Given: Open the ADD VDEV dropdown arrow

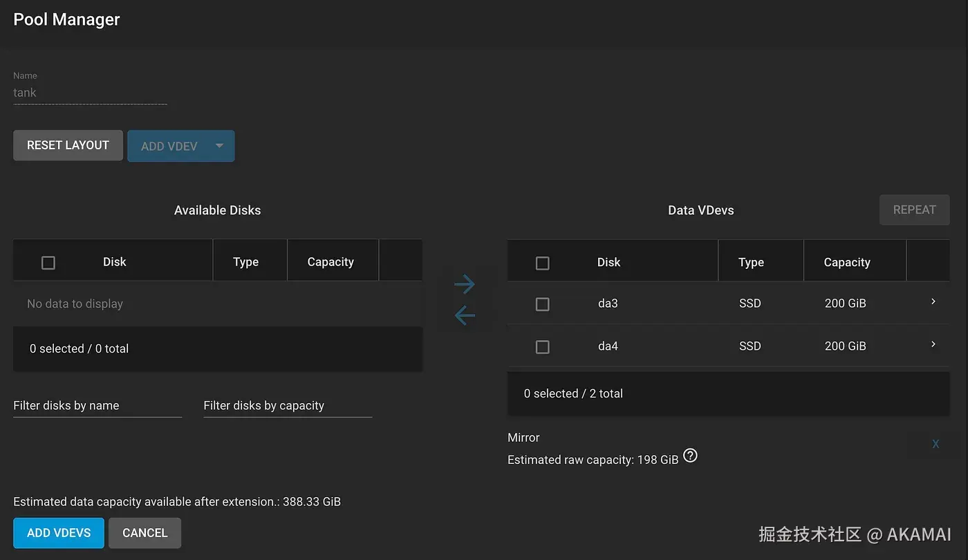Looking at the screenshot, I should 219,146.
